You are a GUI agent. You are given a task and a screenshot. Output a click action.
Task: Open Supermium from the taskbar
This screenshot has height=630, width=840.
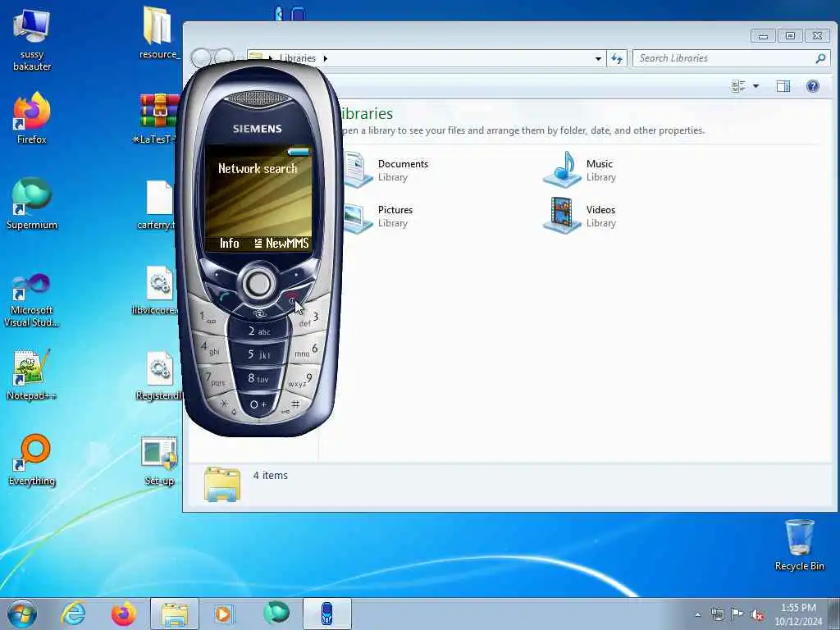coord(276,613)
